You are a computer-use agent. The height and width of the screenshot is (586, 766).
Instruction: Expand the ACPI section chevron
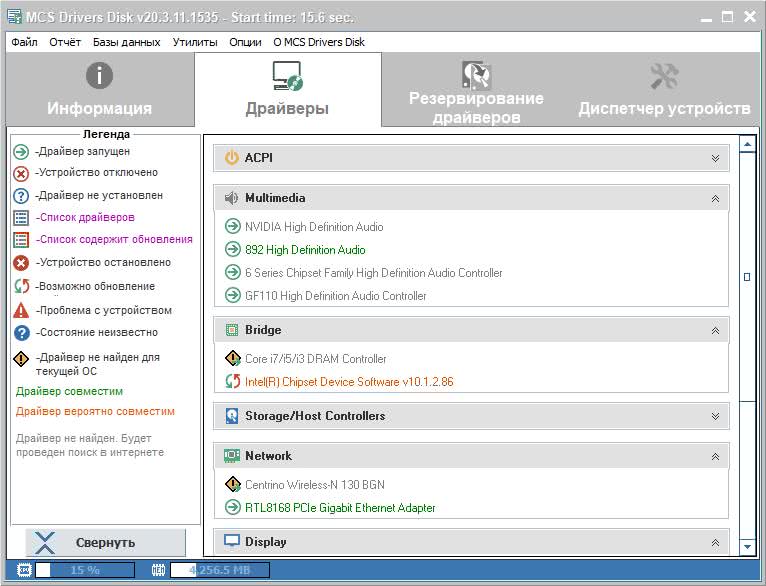pyautogui.click(x=715, y=158)
